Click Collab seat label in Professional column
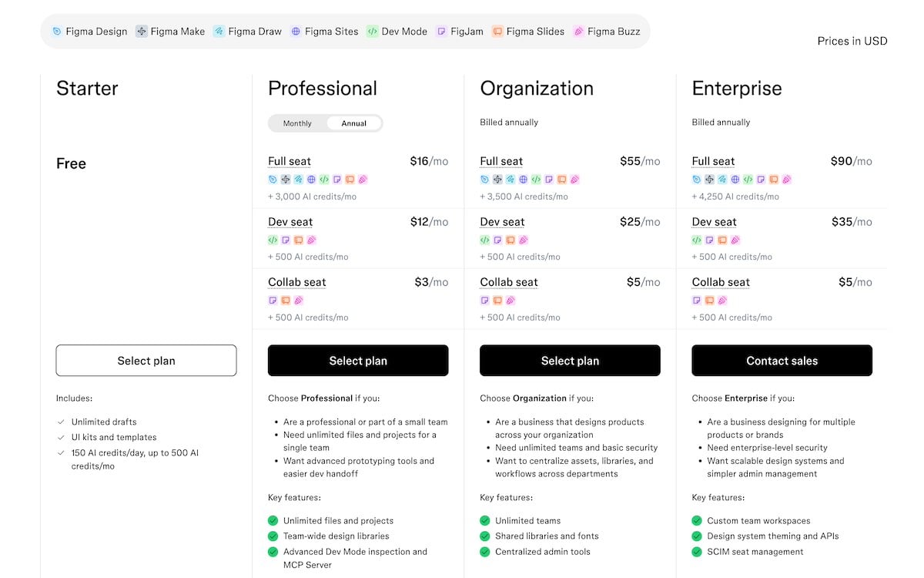This screenshot has height=578, width=924. pos(297,282)
